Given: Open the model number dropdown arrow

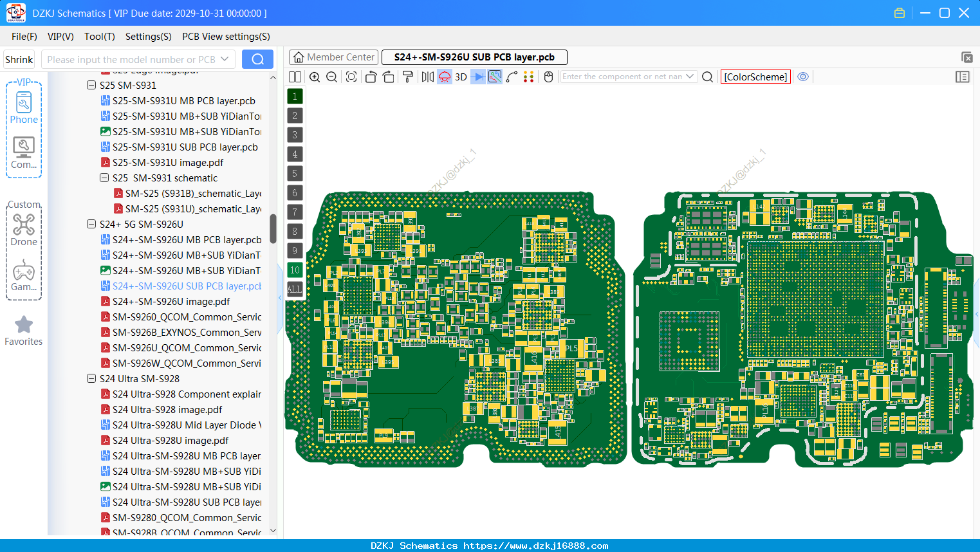Looking at the screenshot, I should pos(225,59).
